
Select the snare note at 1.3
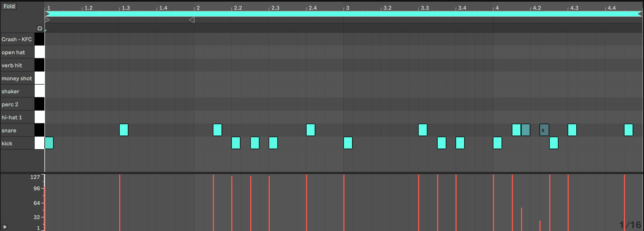[x=124, y=130]
